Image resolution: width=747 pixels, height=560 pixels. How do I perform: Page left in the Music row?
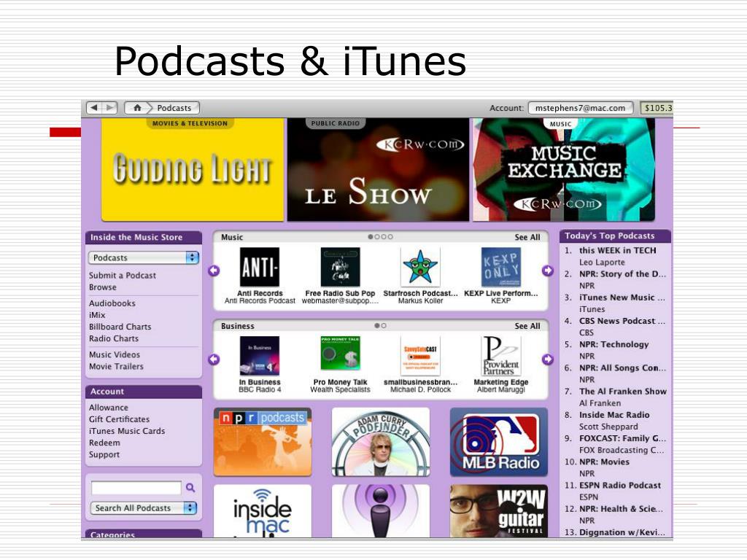click(x=214, y=271)
